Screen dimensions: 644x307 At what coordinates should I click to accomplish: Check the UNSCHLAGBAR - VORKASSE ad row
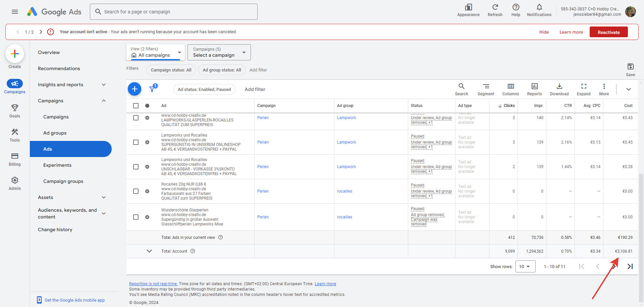136,167
